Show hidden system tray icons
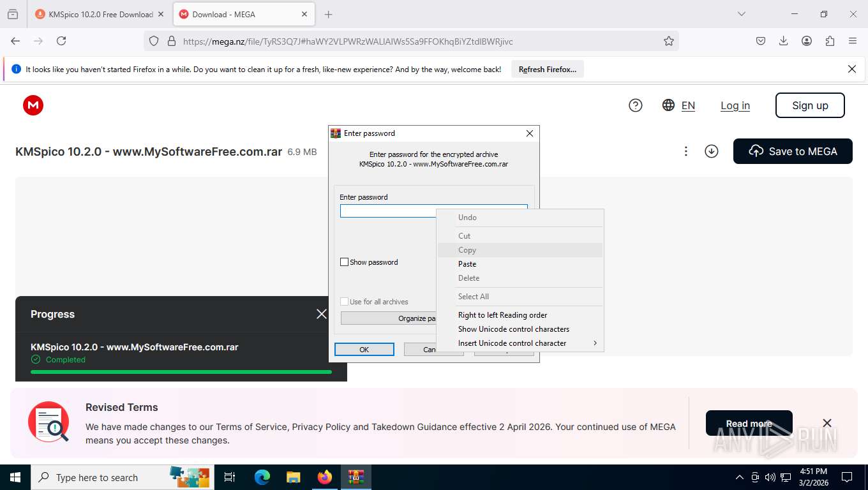The image size is (868, 490). (x=740, y=477)
